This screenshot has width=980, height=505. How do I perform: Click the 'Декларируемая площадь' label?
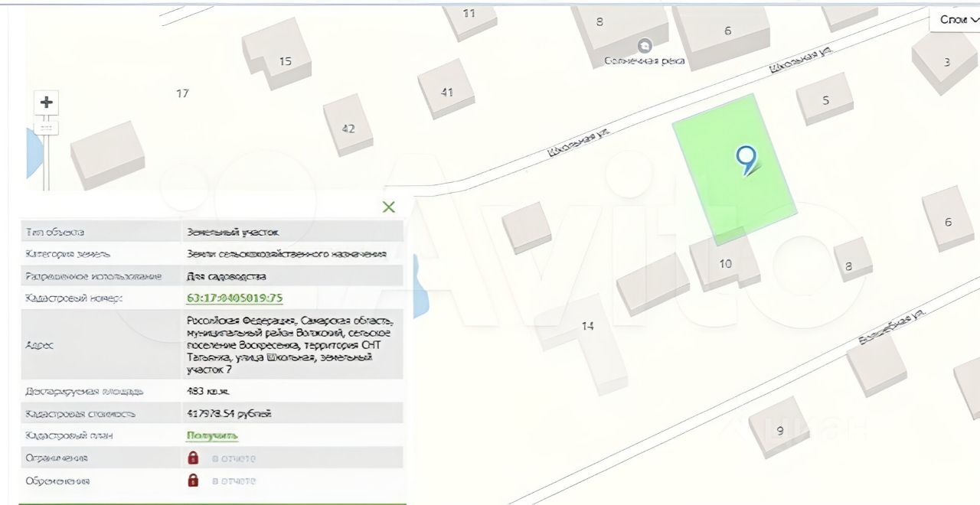pyautogui.click(x=84, y=392)
